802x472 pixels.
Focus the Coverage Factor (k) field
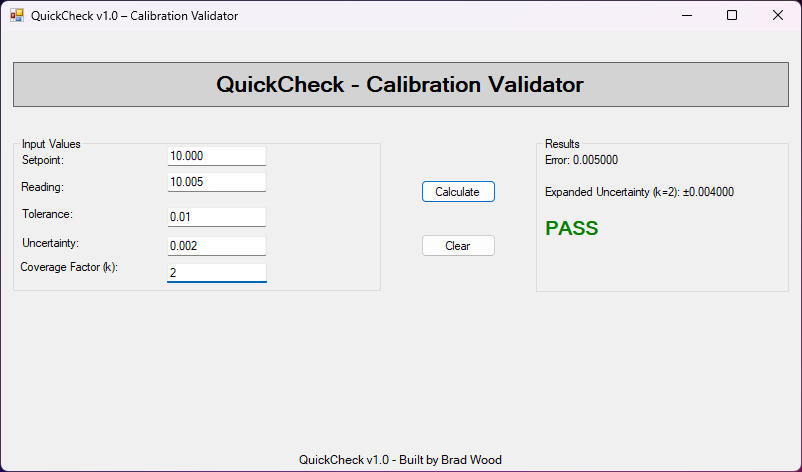(x=216, y=272)
